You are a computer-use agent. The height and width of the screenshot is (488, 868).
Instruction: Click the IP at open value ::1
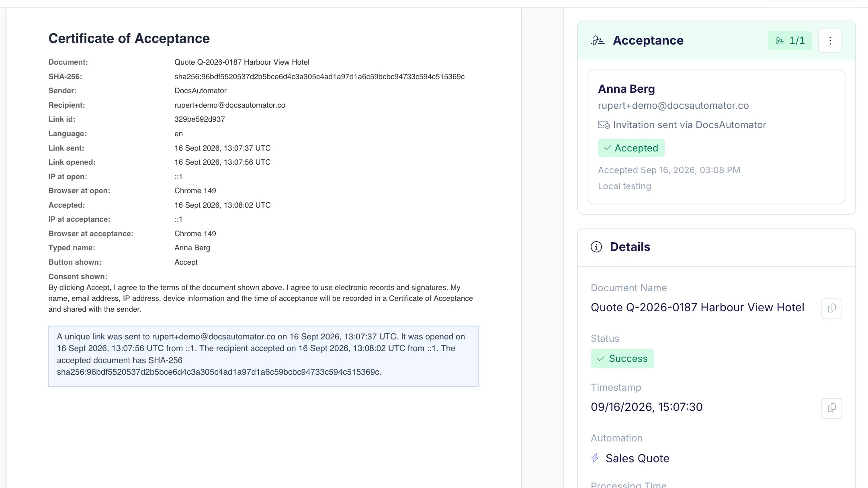pos(178,177)
